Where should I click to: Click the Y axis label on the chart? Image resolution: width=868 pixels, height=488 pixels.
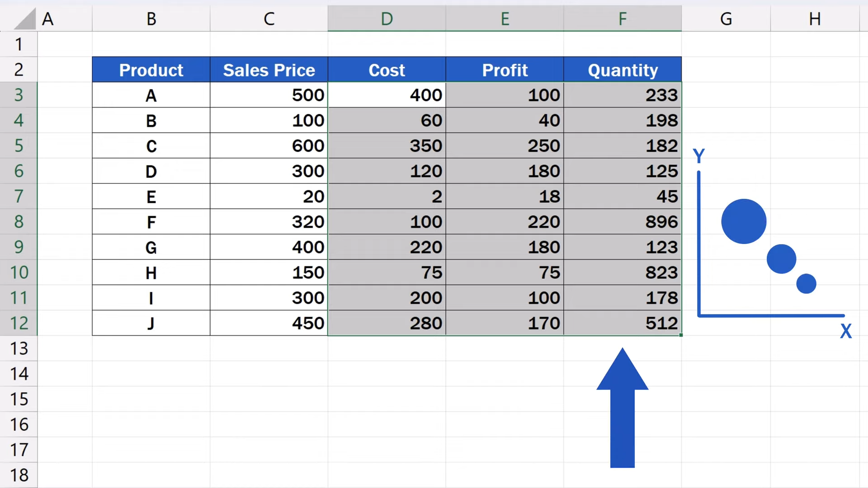pos(699,154)
